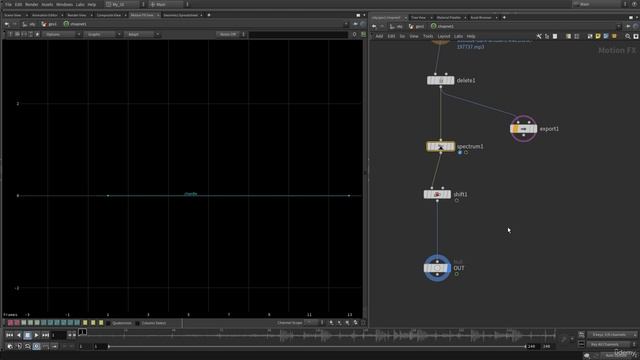This screenshot has width=640, height=360.
Task: Open the Windows menu
Action: point(64,4)
